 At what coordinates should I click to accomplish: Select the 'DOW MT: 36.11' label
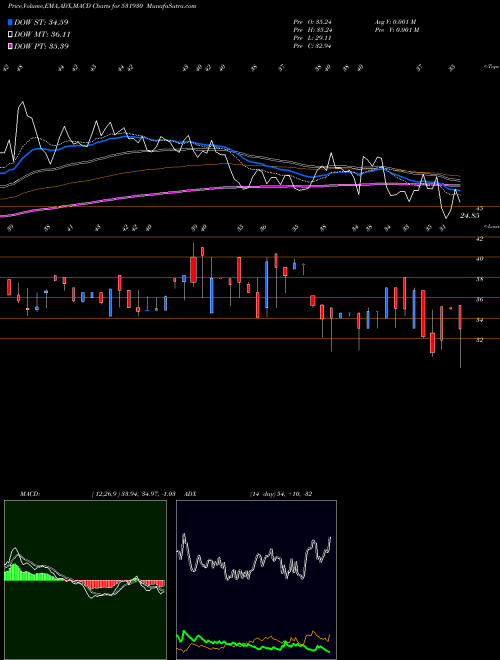point(42,35)
